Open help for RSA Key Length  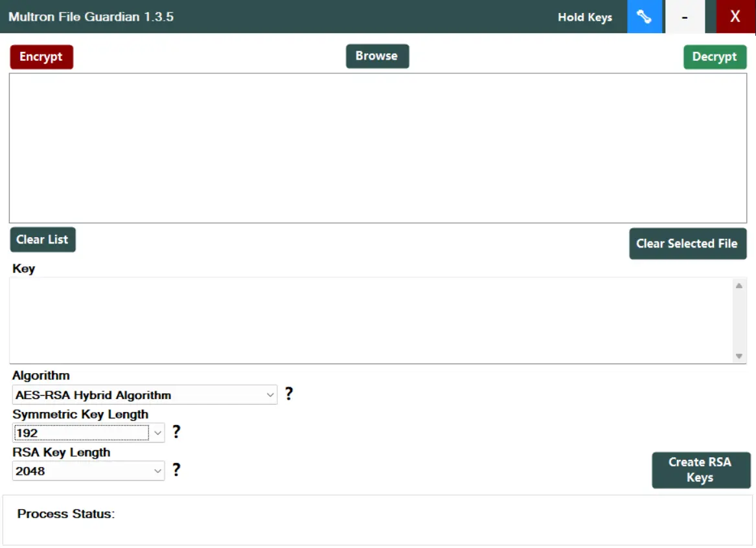click(x=176, y=470)
